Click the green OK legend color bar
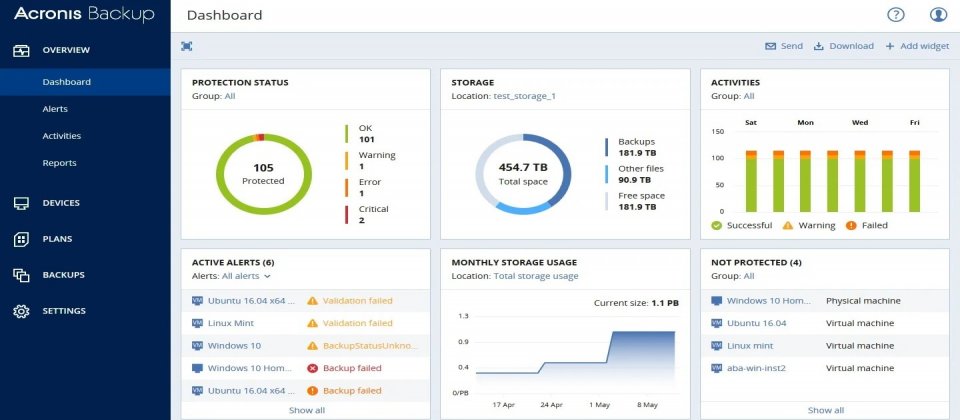Viewport: 960px width, 420px height. coord(347,134)
